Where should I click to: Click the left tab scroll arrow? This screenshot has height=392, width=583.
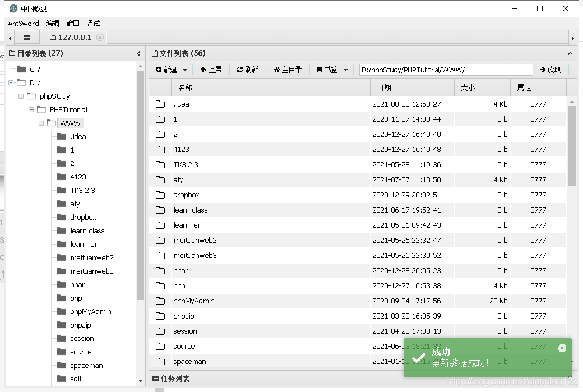point(10,38)
